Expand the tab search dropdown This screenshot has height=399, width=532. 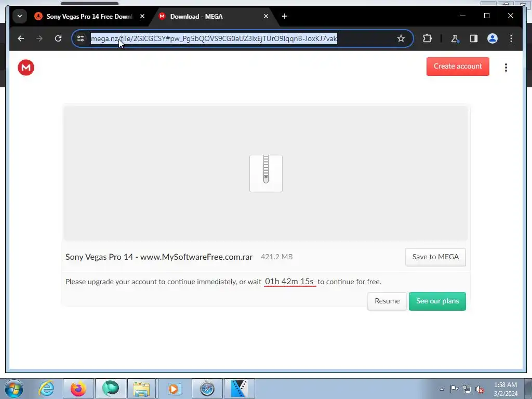[20, 16]
